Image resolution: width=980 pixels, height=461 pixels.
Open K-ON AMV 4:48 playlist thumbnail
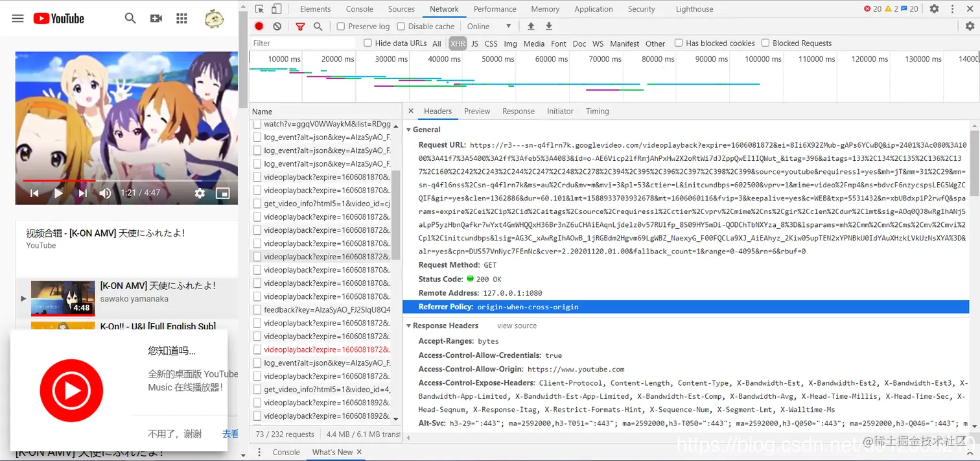coord(63,298)
